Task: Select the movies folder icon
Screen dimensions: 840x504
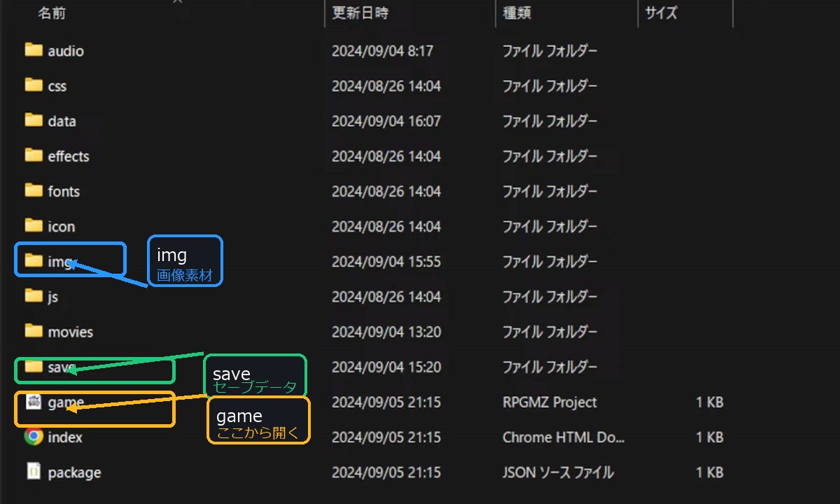Action: tap(34, 330)
